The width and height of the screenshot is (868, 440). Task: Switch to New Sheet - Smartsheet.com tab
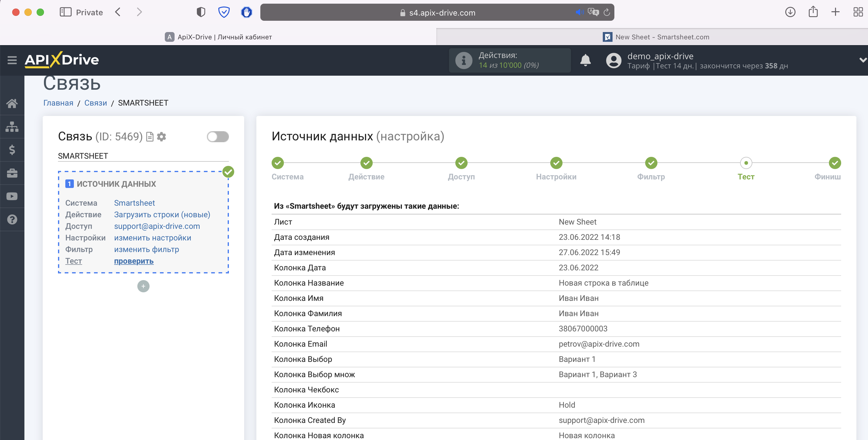pos(656,37)
